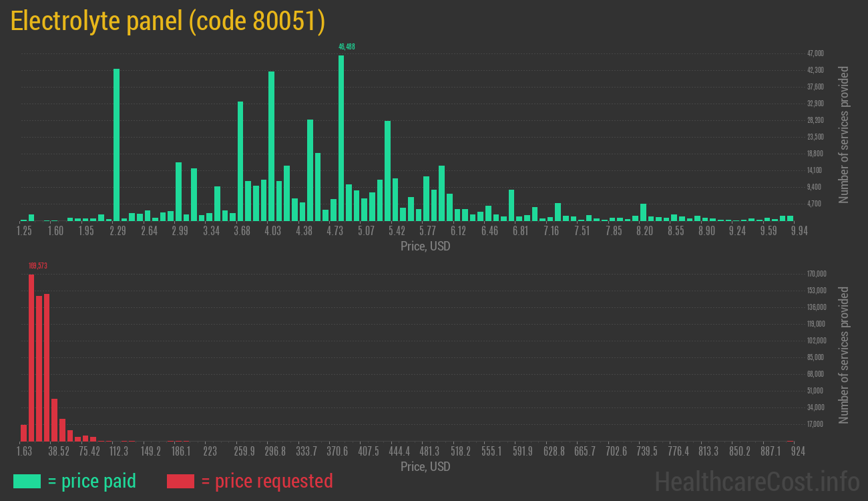
Task: Click the 47,000 y-axis label
Action: [815, 53]
